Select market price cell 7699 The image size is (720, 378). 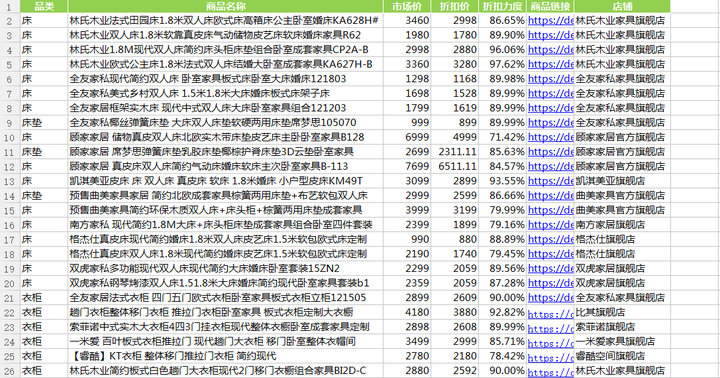point(407,166)
